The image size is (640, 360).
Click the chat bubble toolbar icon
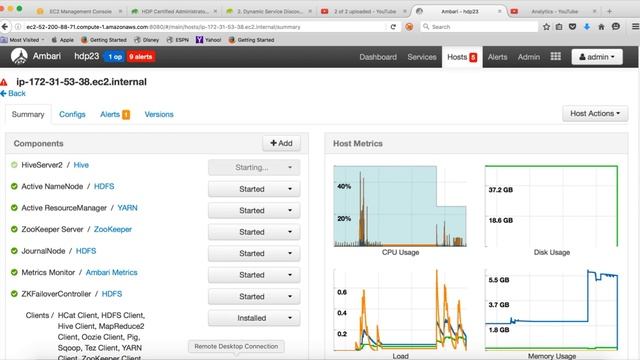[x=616, y=27]
